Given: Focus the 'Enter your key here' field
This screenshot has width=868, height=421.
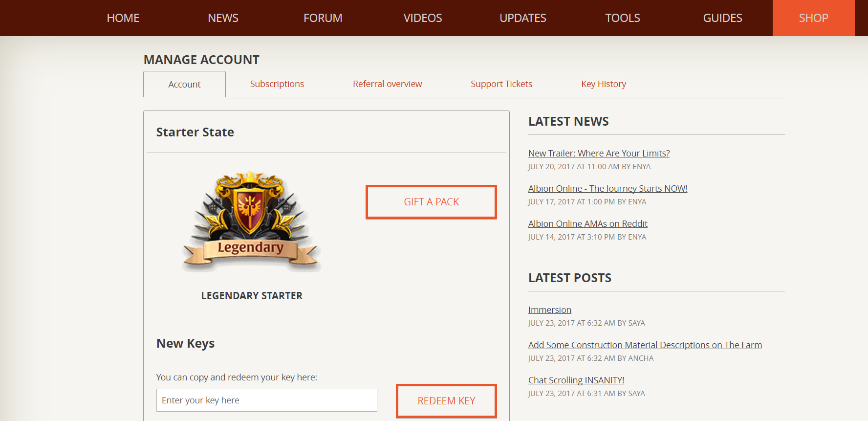Looking at the screenshot, I should click(267, 400).
